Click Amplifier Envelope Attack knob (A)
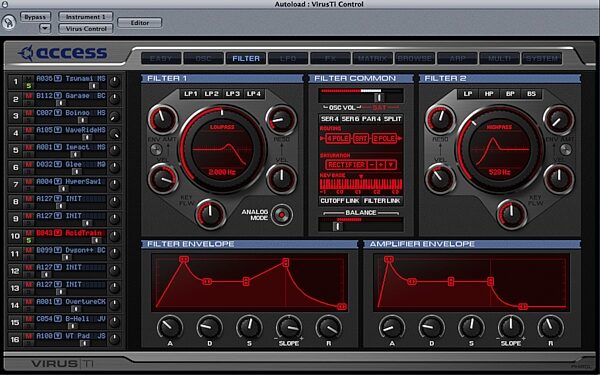Image resolution: width=600 pixels, height=375 pixels. click(392, 327)
